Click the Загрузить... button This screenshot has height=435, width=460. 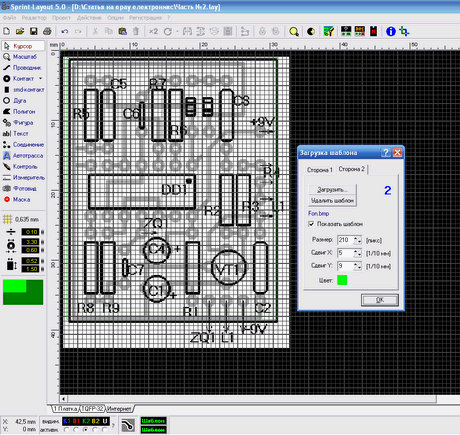332,190
